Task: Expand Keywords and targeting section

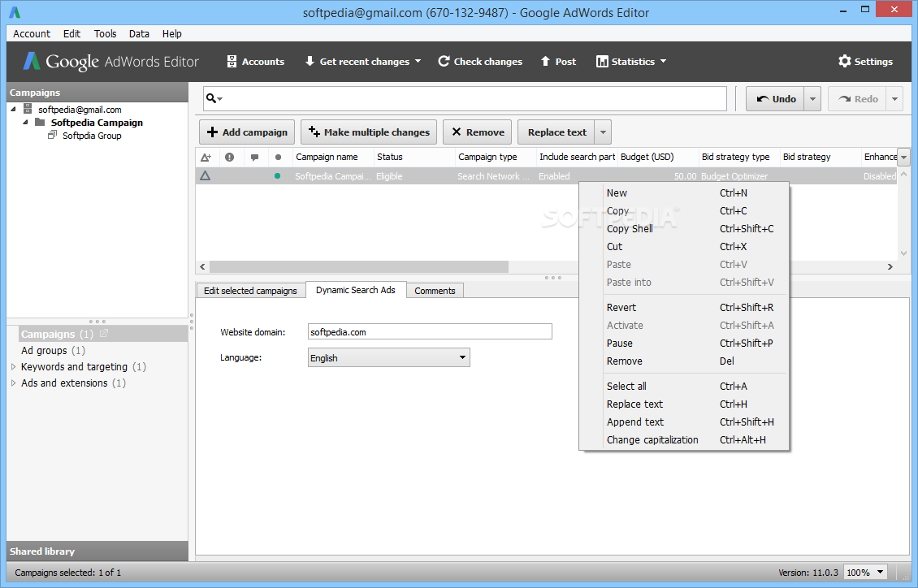Action: tap(14, 367)
